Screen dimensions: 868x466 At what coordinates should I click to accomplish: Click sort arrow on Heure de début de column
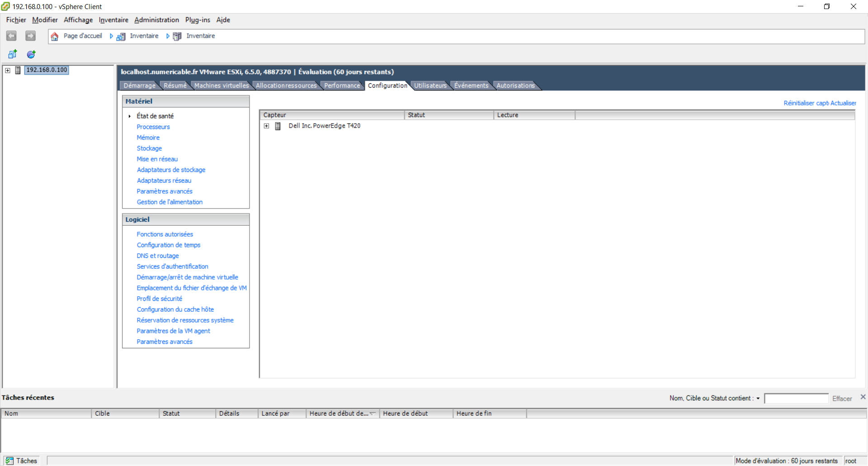click(373, 413)
